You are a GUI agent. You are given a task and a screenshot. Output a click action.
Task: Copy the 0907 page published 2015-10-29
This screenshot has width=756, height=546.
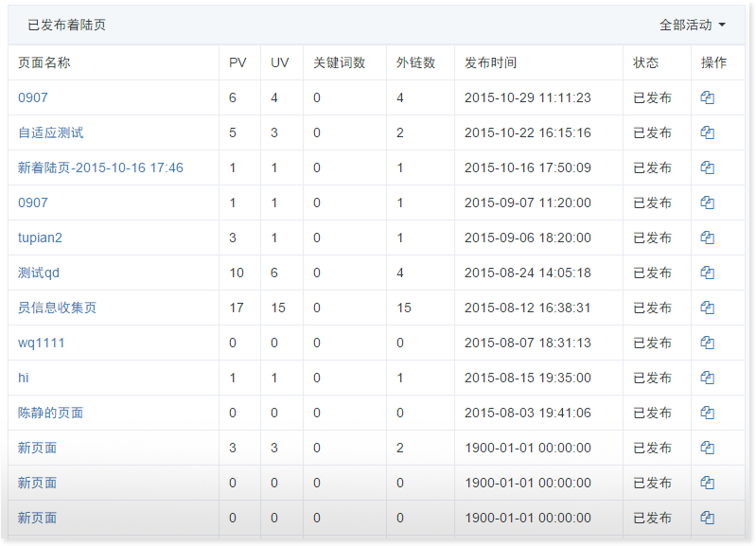707,97
